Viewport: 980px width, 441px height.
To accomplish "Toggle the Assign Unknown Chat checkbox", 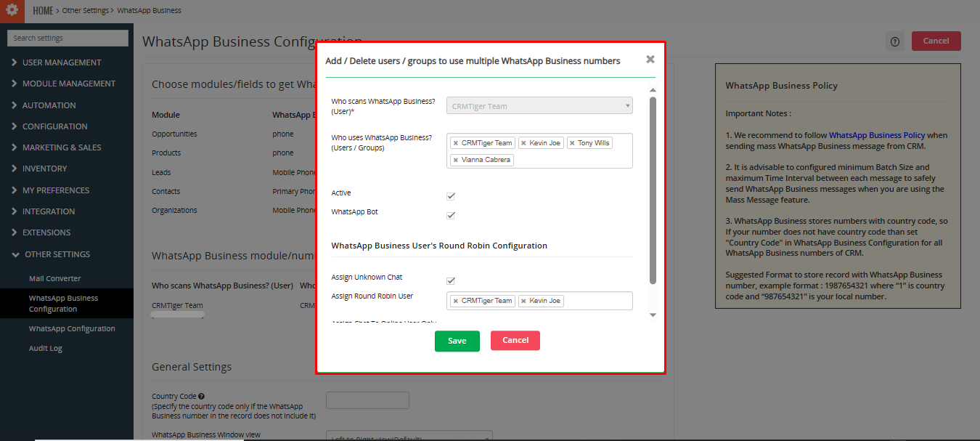I will click(451, 280).
